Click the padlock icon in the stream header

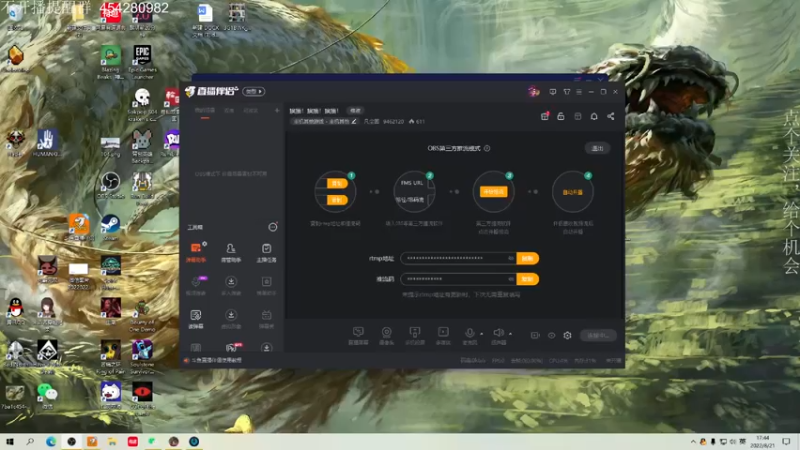point(561,116)
